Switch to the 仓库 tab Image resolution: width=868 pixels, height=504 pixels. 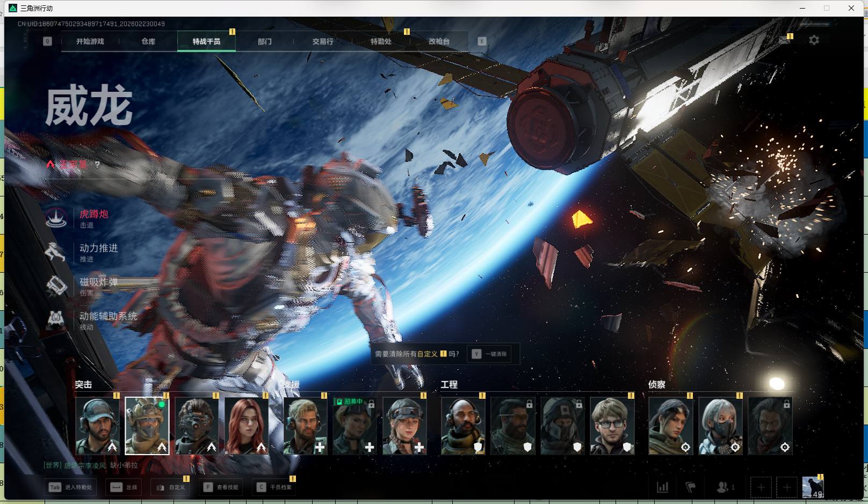click(148, 41)
